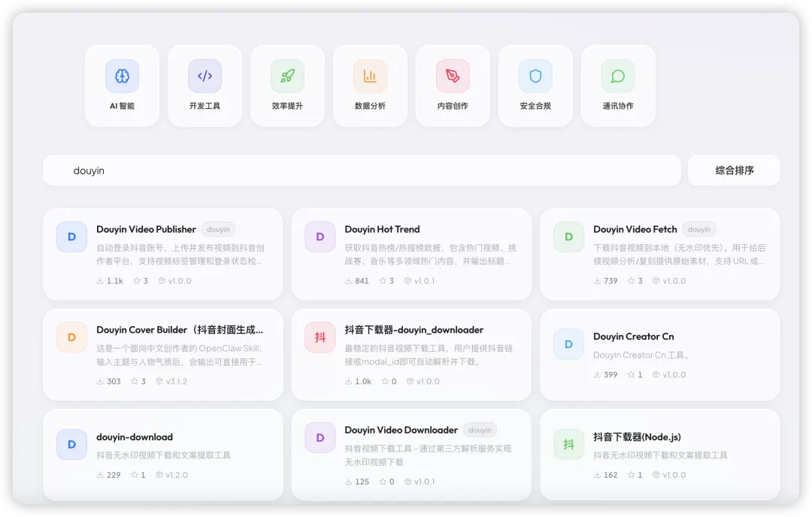The width and height of the screenshot is (812, 517).
Task: Switch to the 数据分析 category label
Action: point(370,106)
